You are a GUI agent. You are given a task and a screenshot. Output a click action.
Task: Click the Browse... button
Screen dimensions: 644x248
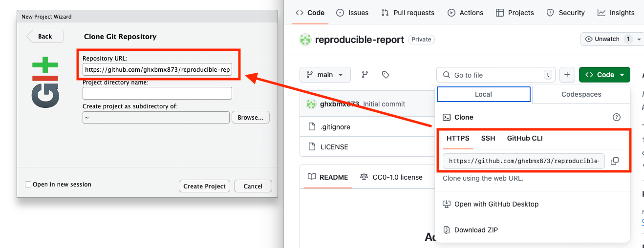(x=250, y=118)
